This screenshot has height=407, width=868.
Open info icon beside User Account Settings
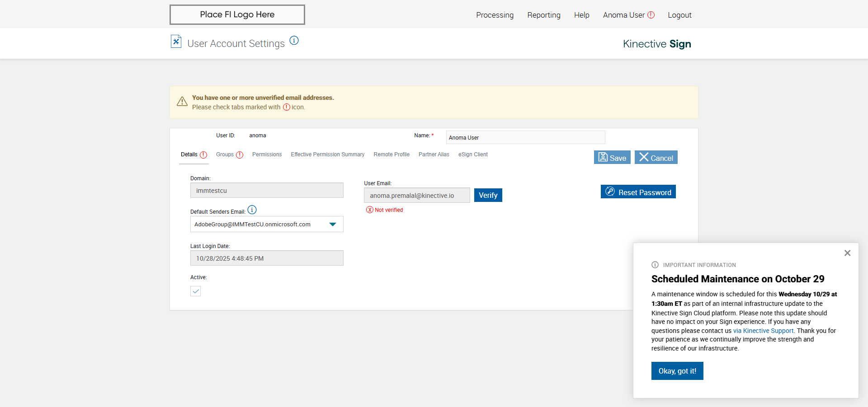tap(294, 40)
